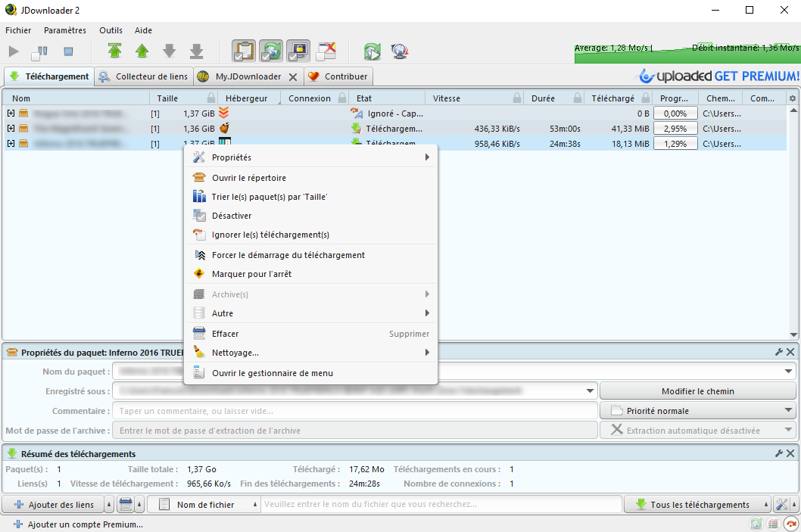Close the Propriétés du paquet panel

[790, 352]
